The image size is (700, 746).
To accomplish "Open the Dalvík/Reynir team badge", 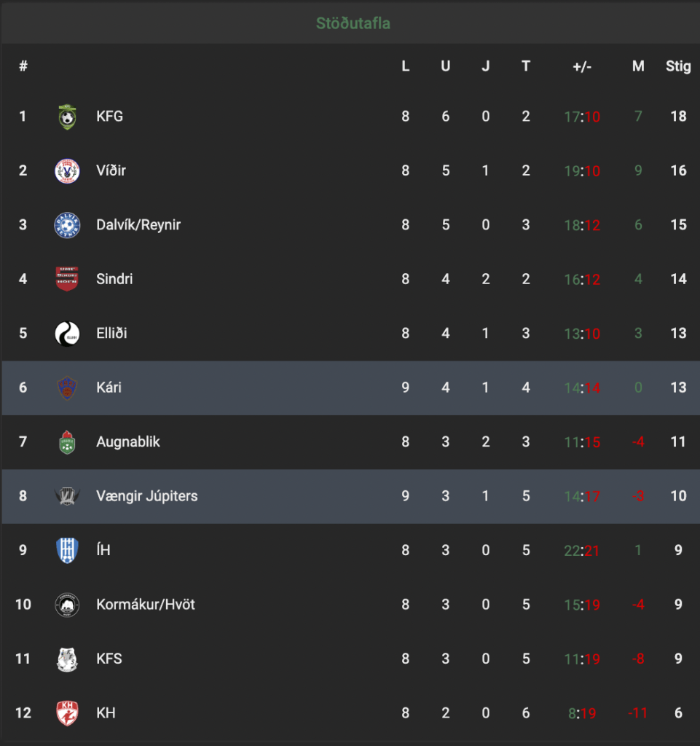I will click(67, 225).
